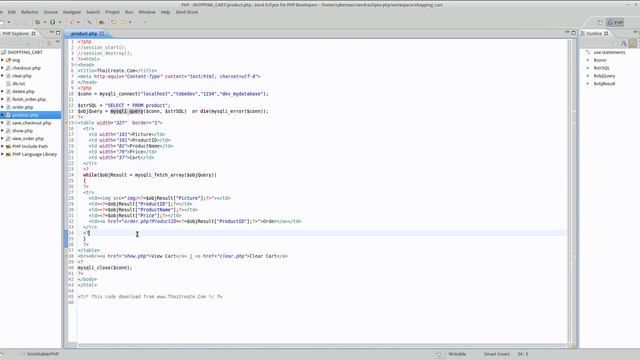
Task: Click the editor vertical scrollbar
Action: click(x=570, y=191)
